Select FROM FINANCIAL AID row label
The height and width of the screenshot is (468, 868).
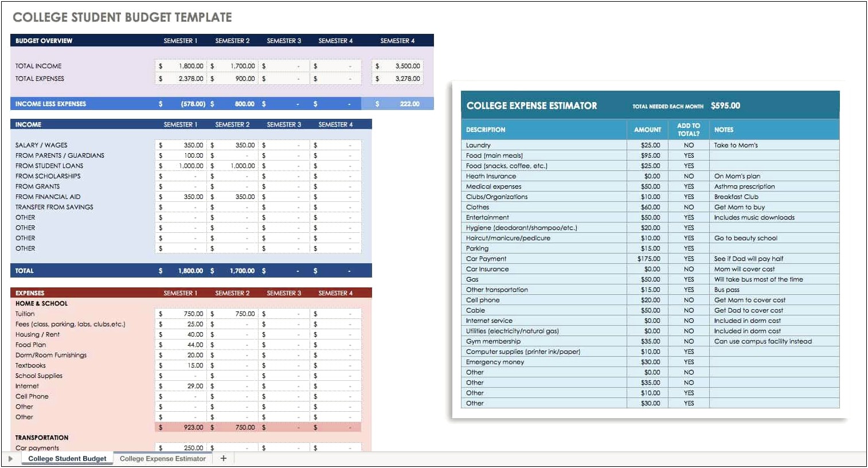[48, 197]
